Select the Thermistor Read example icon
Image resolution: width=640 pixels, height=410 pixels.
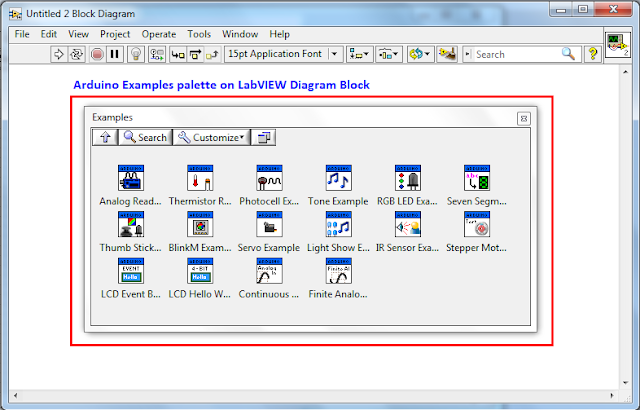click(x=200, y=178)
